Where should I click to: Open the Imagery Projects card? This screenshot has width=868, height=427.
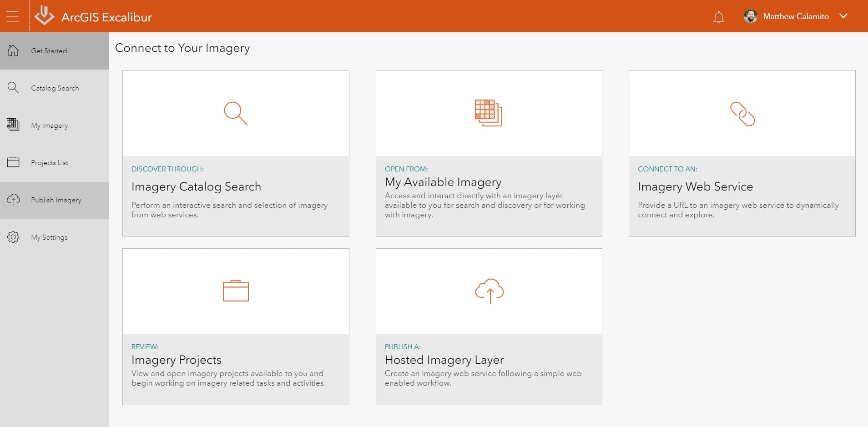click(235, 326)
